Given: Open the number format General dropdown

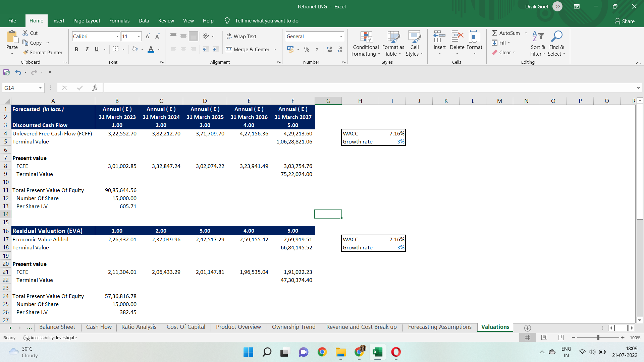Looking at the screenshot, I should click(x=341, y=36).
